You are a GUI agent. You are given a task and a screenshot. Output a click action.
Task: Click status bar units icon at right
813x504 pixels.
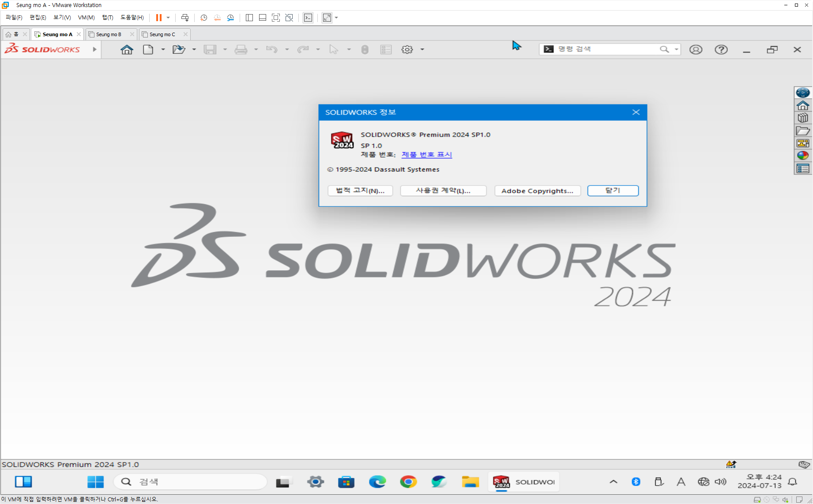[804, 464]
